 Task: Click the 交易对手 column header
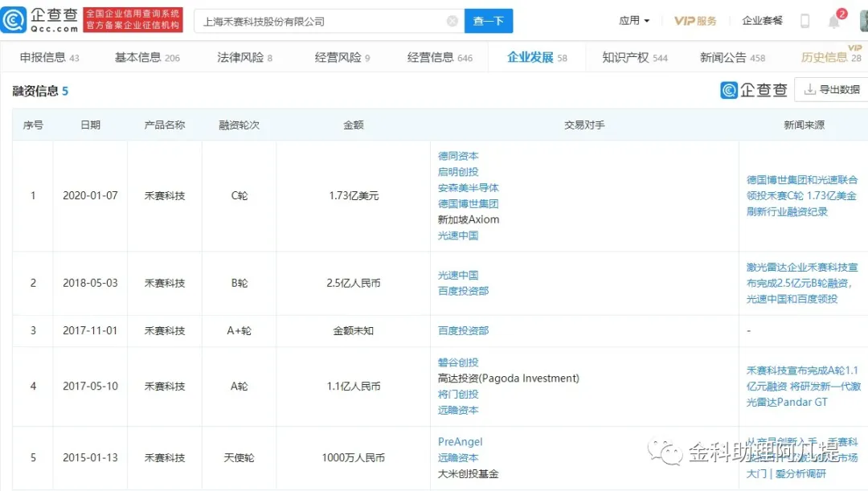pyautogui.click(x=584, y=125)
